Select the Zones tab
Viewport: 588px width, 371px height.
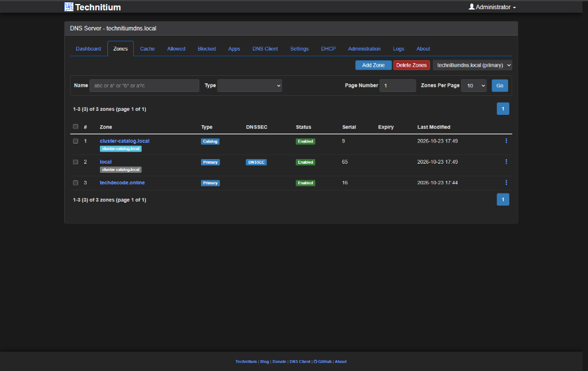click(x=121, y=49)
